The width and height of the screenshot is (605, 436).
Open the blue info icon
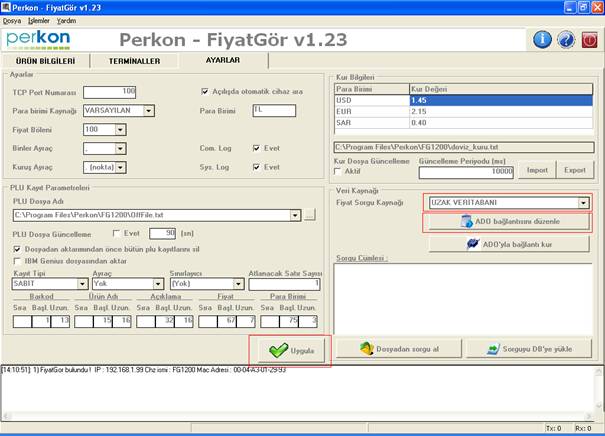click(542, 39)
